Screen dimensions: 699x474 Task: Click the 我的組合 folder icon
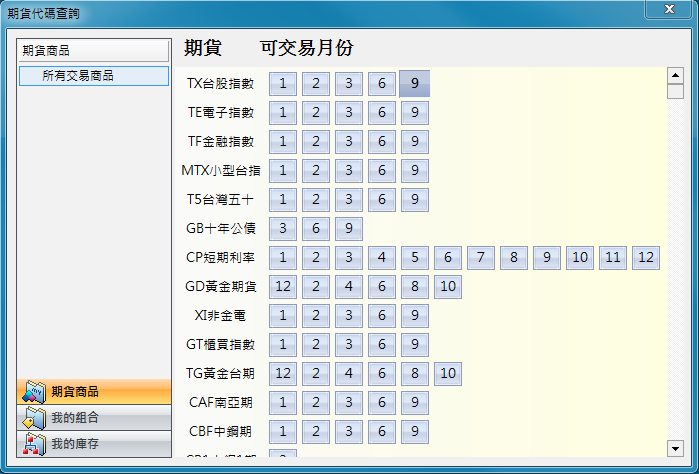point(34,418)
